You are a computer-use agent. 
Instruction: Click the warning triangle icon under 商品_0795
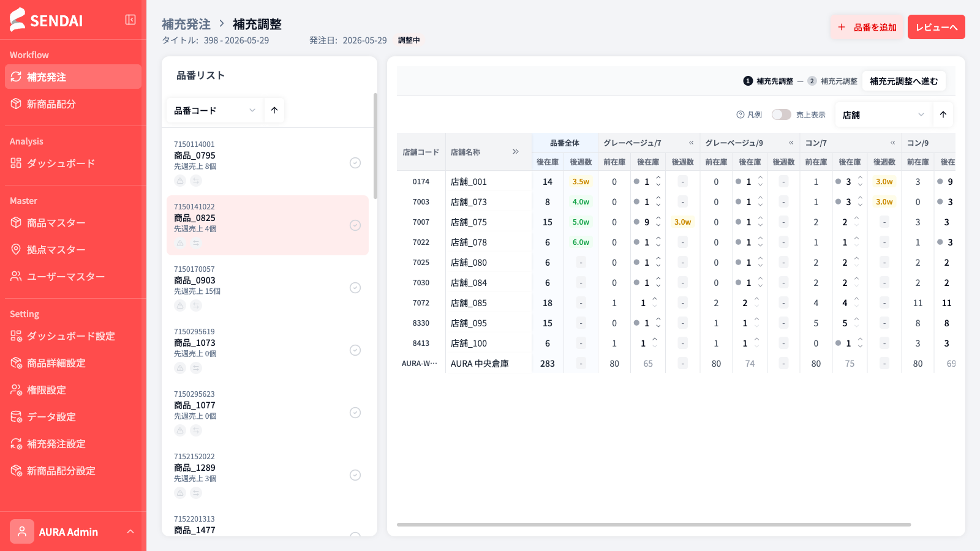pos(180,181)
